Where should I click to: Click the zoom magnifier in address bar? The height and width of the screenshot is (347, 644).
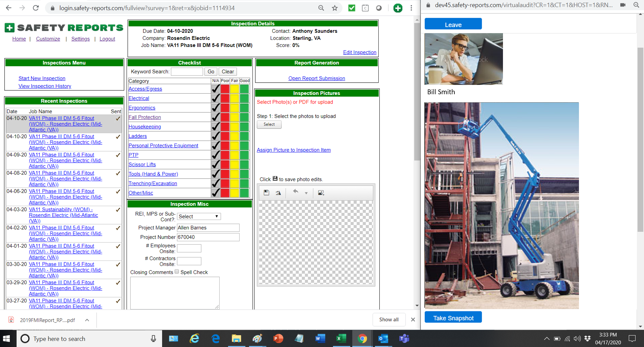pos(321,8)
